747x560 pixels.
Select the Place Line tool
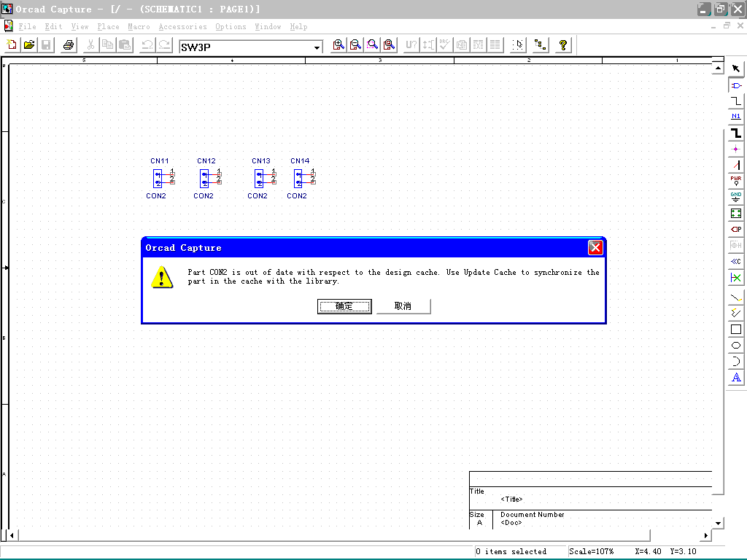(x=736, y=297)
